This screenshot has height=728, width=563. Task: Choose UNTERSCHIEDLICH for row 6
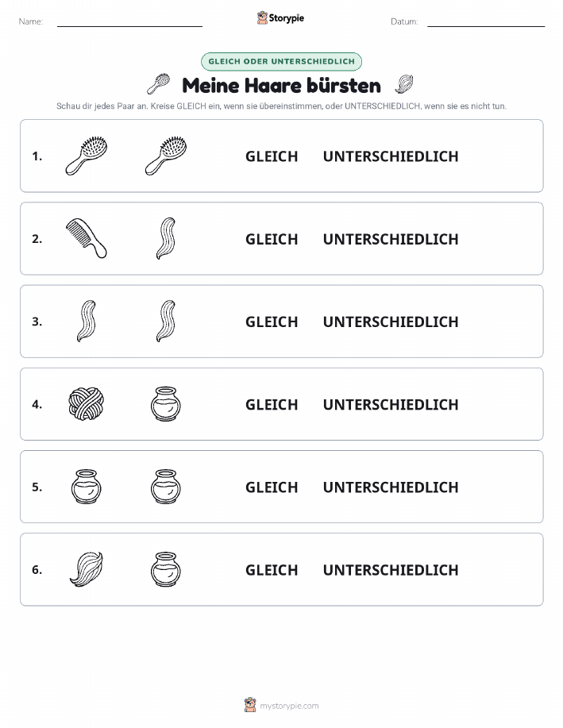[x=391, y=570]
